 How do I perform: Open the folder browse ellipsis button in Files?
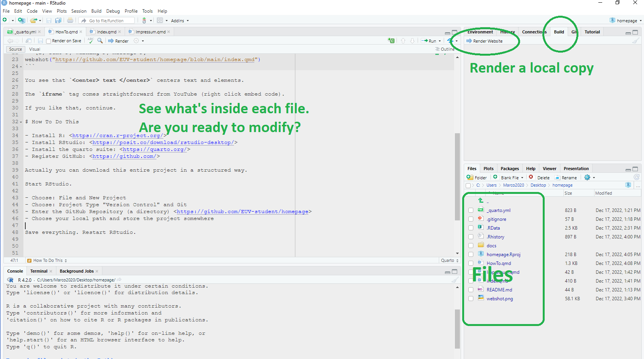[x=638, y=185]
